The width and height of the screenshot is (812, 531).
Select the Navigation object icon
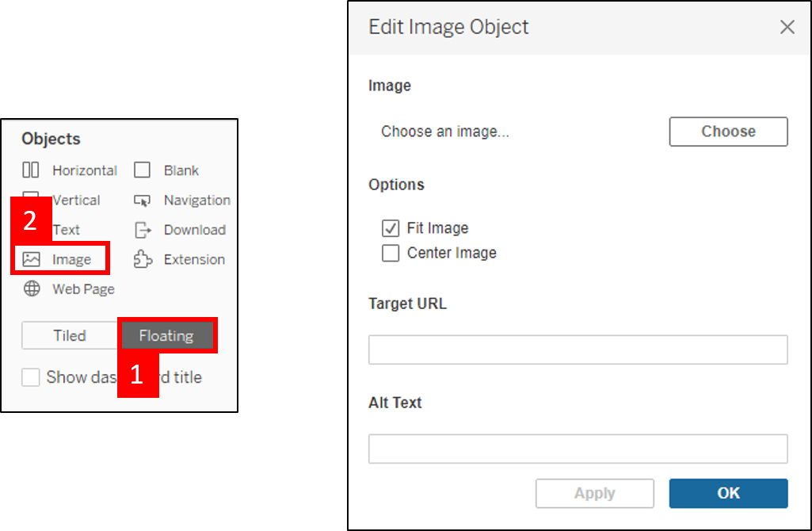coord(142,201)
